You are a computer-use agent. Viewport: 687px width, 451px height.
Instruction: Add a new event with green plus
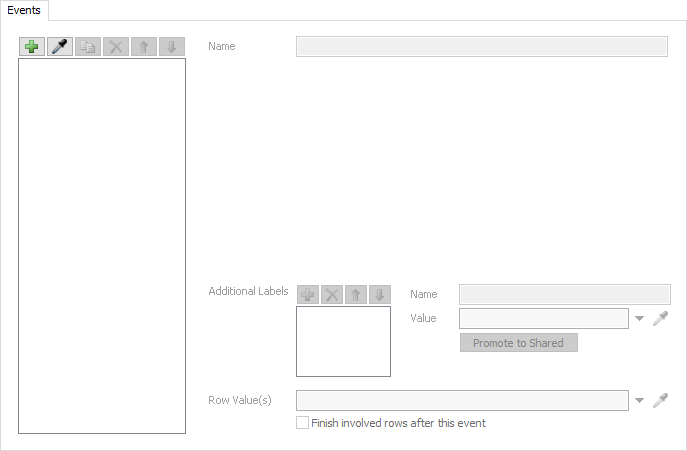[32, 47]
